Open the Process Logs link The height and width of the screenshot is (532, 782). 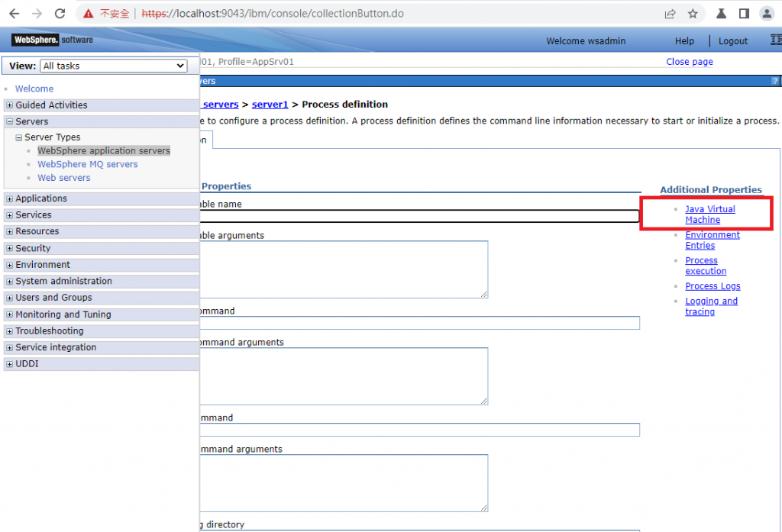pyautogui.click(x=713, y=286)
